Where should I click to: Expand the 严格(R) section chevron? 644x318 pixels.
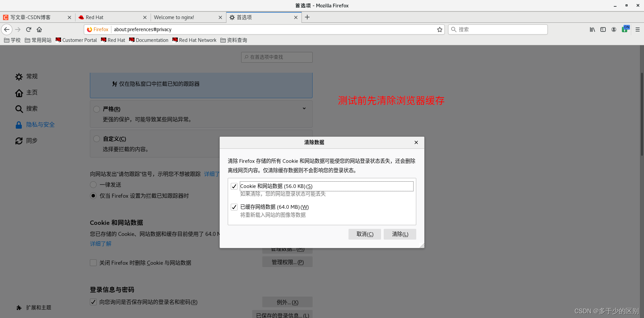coord(304,109)
